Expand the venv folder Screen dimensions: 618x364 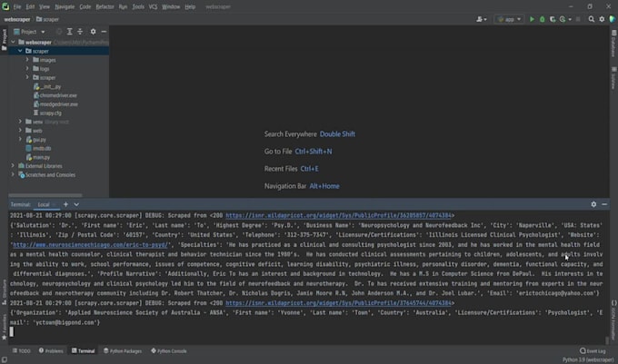tap(20, 122)
